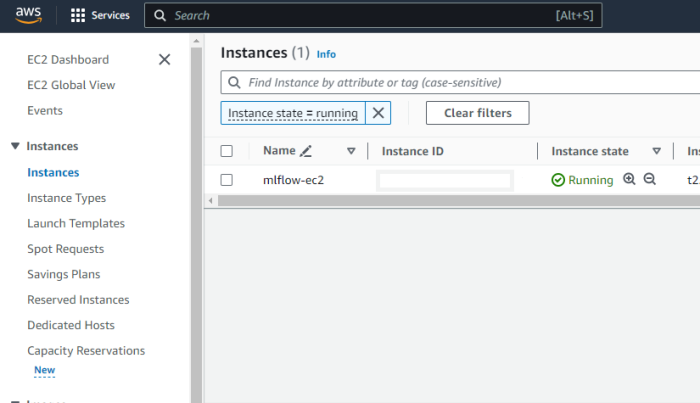700x403 pixels.
Task: Click the pencil edit icon next to Name
Action: pyautogui.click(x=306, y=151)
